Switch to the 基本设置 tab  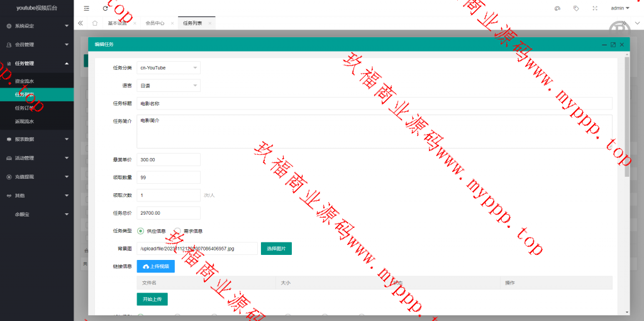(x=117, y=23)
